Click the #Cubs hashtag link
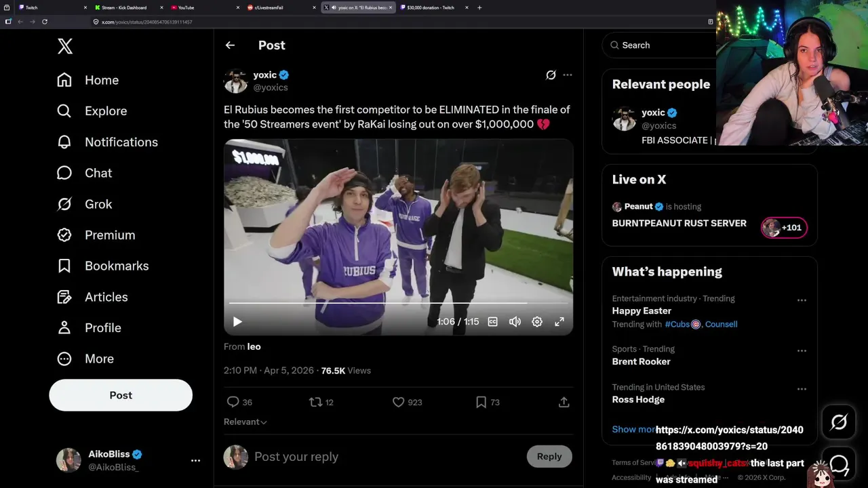Screen dimensions: 868x488 coord(682,324)
